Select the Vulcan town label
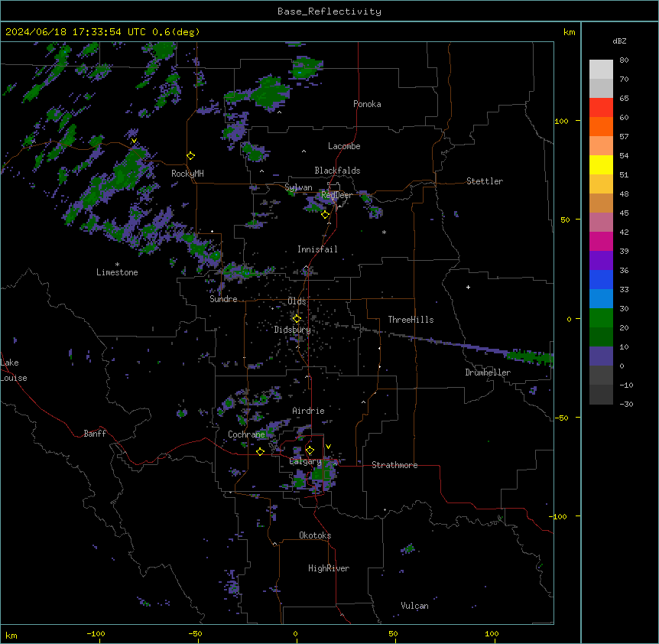 (415, 606)
